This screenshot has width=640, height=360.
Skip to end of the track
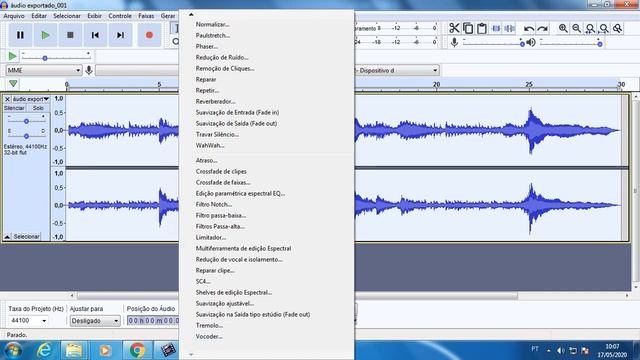pos(120,35)
